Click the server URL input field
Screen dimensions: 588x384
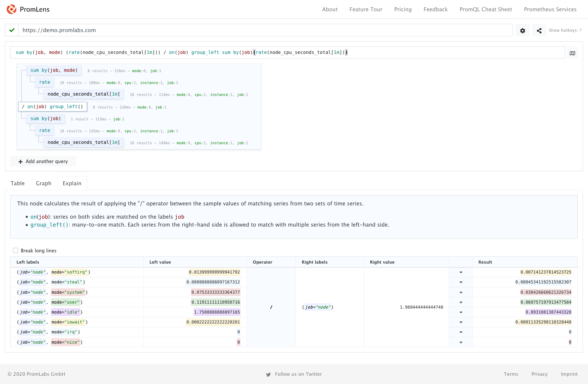coord(265,30)
